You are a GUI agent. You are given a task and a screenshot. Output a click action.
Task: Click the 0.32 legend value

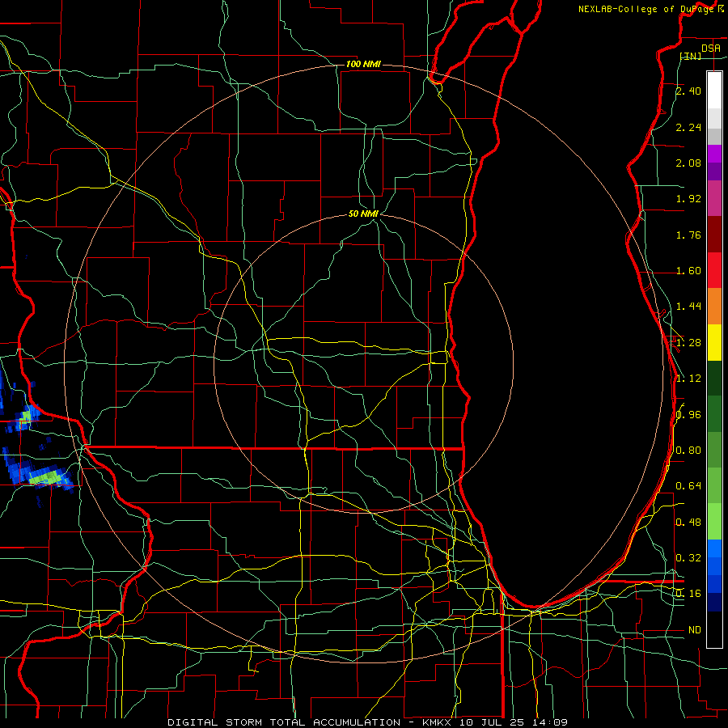coord(688,558)
